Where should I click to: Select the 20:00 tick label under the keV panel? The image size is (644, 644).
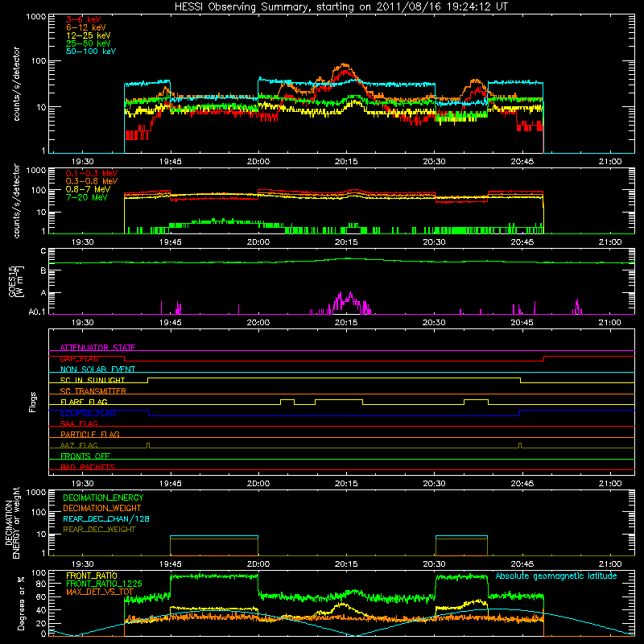click(258, 162)
